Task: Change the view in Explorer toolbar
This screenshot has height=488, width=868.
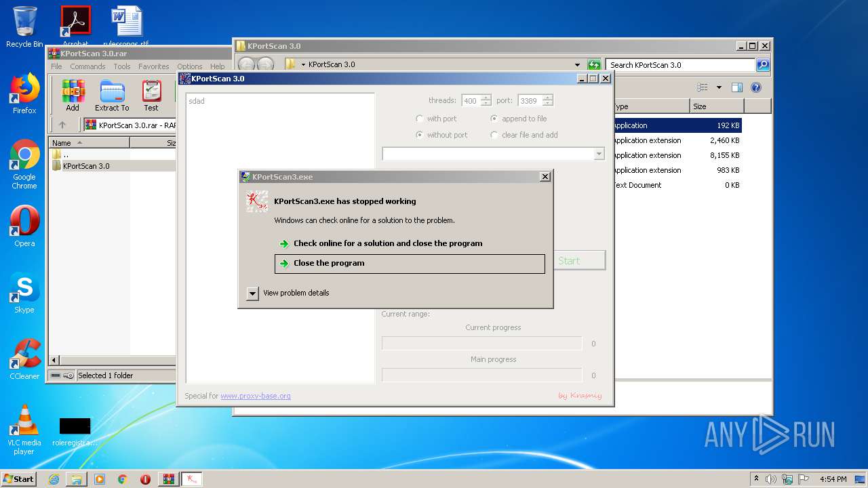Action: (x=703, y=87)
